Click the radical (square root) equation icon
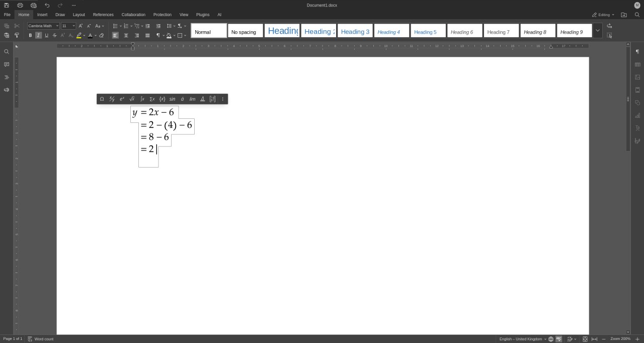The height and width of the screenshot is (343, 644). coord(132,99)
